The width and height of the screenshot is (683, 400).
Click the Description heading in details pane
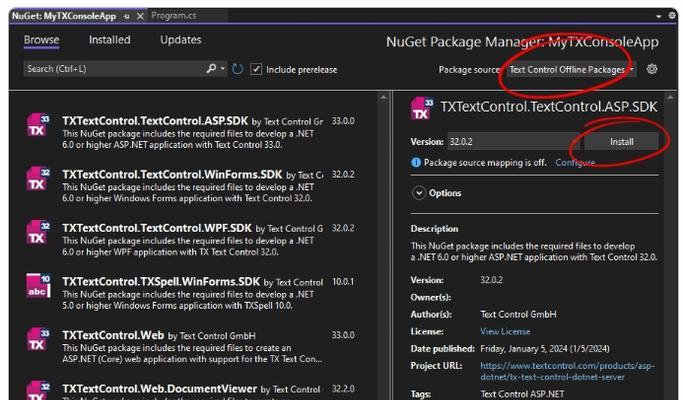[434, 229]
